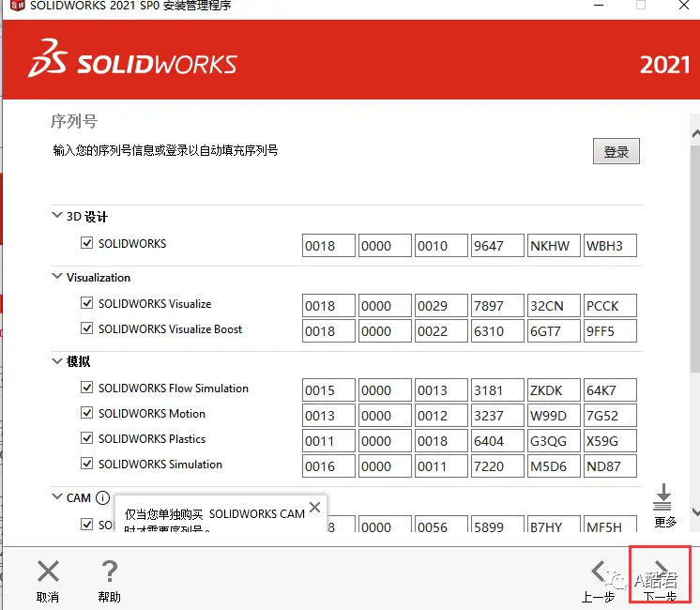Click CAM serial field containing 5899
Image resolution: width=700 pixels, height=610 pixels.
497,525
